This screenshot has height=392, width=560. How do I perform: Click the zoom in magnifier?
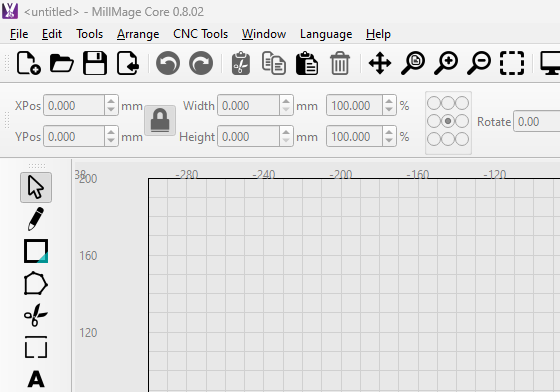click(x=446, y=63)
